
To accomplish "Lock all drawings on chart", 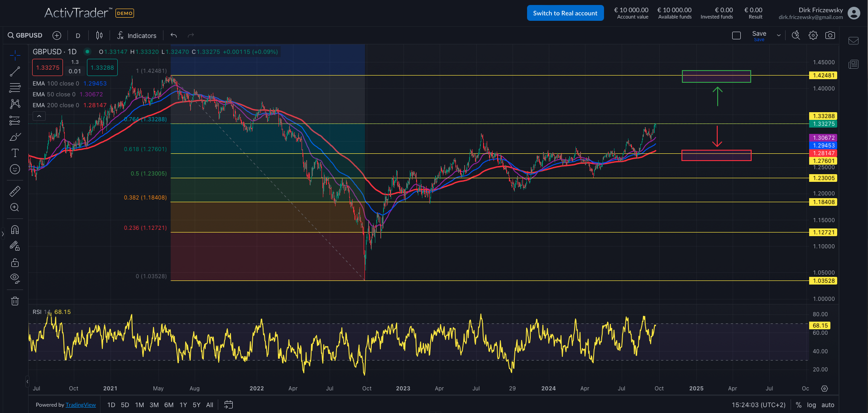I will [15, 262].
